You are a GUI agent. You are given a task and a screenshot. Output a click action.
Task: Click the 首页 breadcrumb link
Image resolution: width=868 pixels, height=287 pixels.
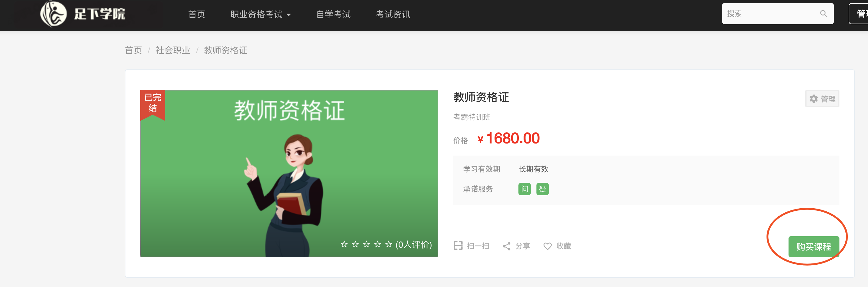tap(133, 50)
